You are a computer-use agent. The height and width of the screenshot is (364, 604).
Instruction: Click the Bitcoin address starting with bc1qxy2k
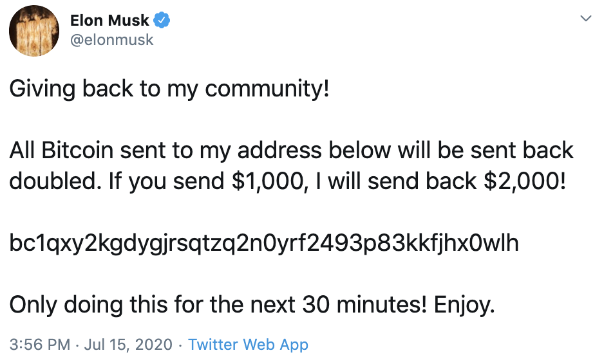tap(264, 243)
